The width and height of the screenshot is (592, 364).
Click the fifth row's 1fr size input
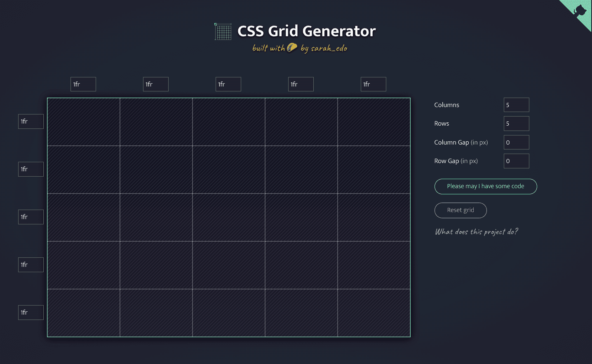31,313
